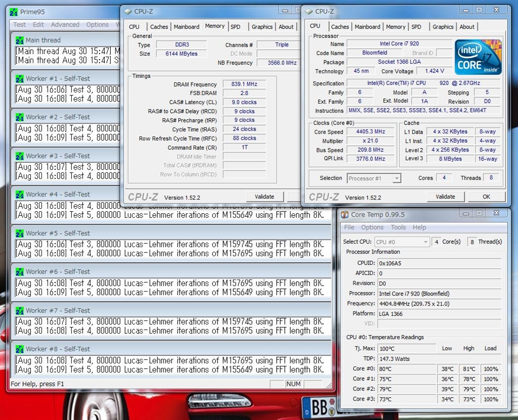Click the CAS# Latency 9.0 clocks value
The image size is (518, 420).
click(x=244, y=103)
